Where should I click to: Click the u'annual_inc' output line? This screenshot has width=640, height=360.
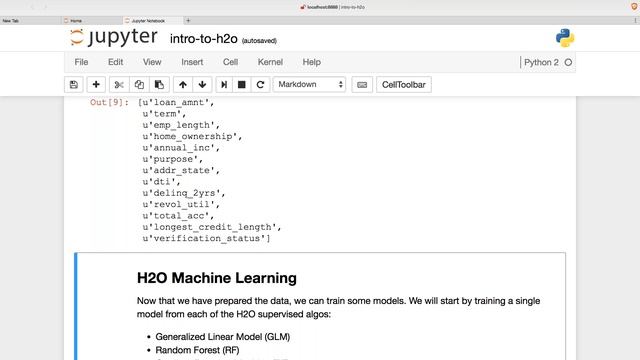(181, 148)
